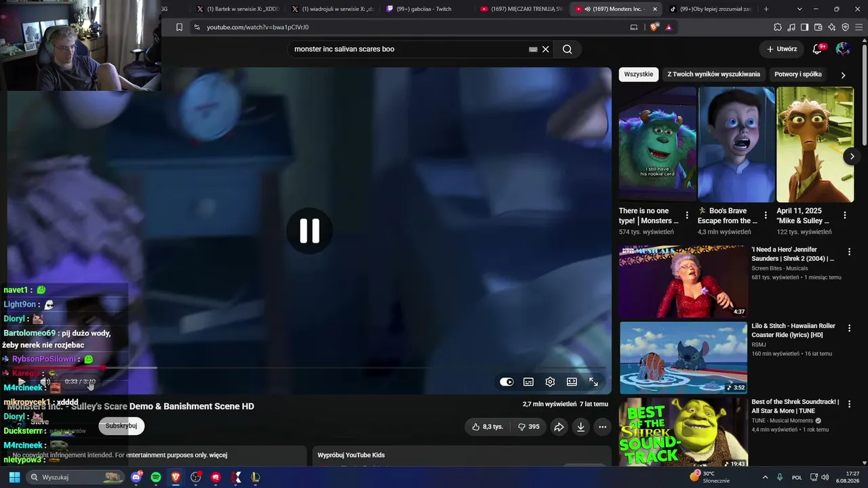Enter fullscreen mode for the video
Screen dimensions: 868x488
(x=593, y=382)
